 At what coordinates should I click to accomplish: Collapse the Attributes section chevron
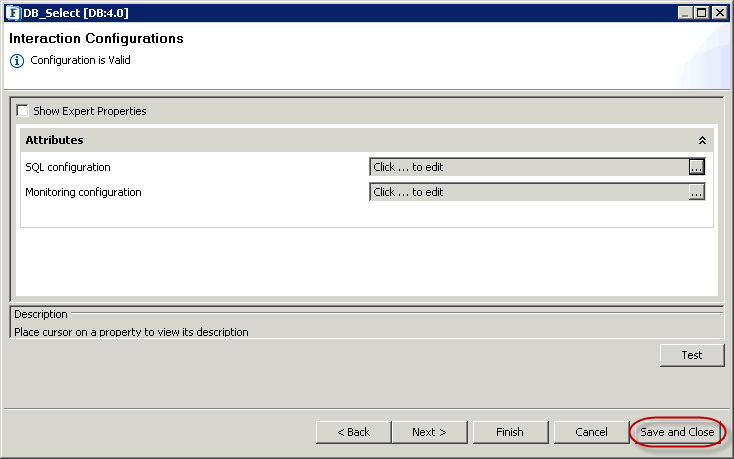pyautogui.click(x=702, y=140)
